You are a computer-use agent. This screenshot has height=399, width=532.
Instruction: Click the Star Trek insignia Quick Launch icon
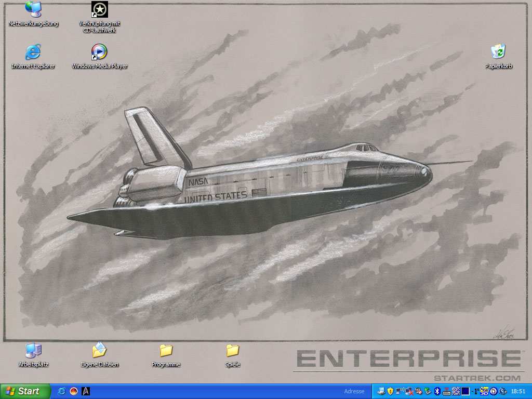point(86,391)
